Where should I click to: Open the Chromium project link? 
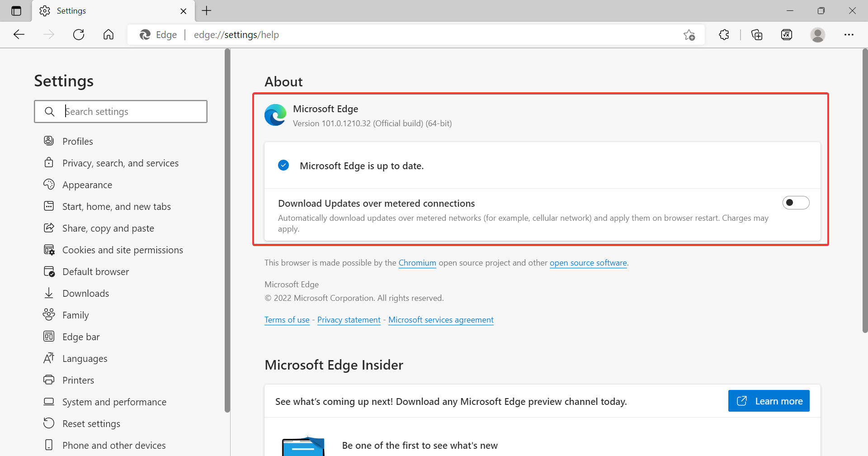pyautogui.click(x=417, y=262)
